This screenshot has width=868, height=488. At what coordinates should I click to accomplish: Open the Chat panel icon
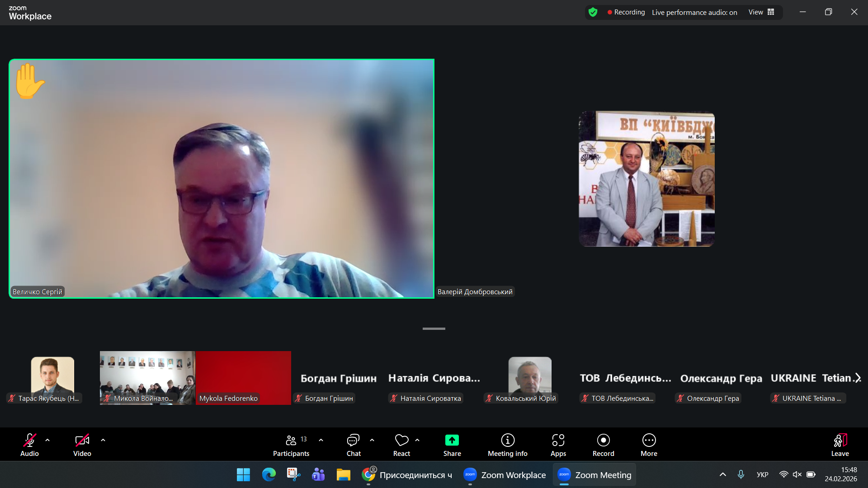coord(353,440)
